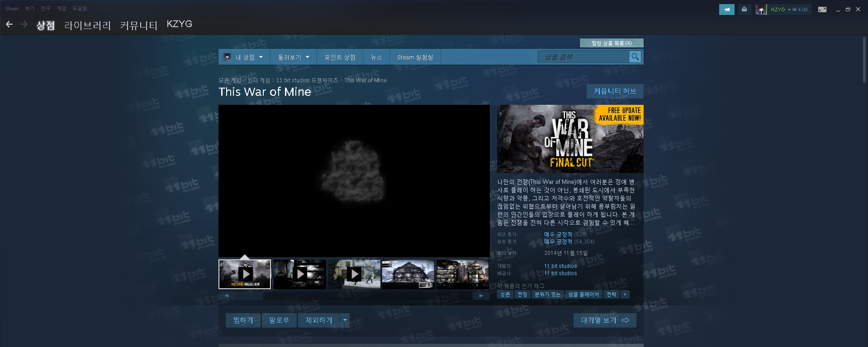
Task: Open the KZYG profile tab
Action: [179, 24]
